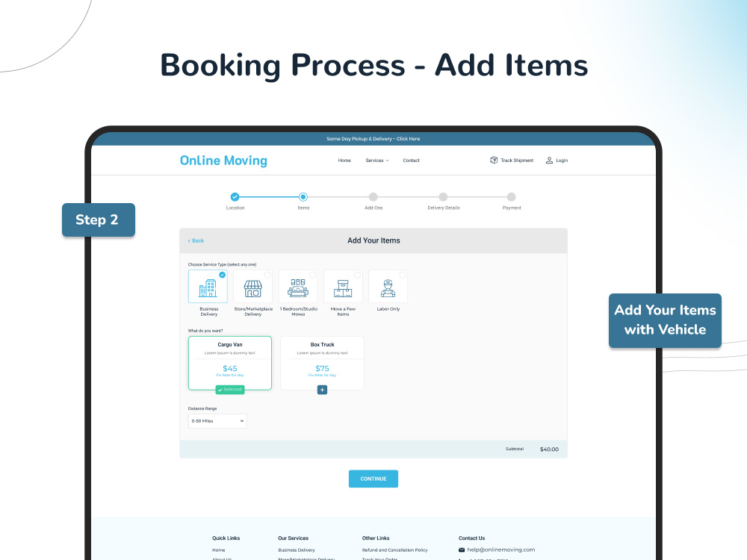Click the CONTINUE button
The height and width of the screenshot is (560, 747).
point(373,479)
